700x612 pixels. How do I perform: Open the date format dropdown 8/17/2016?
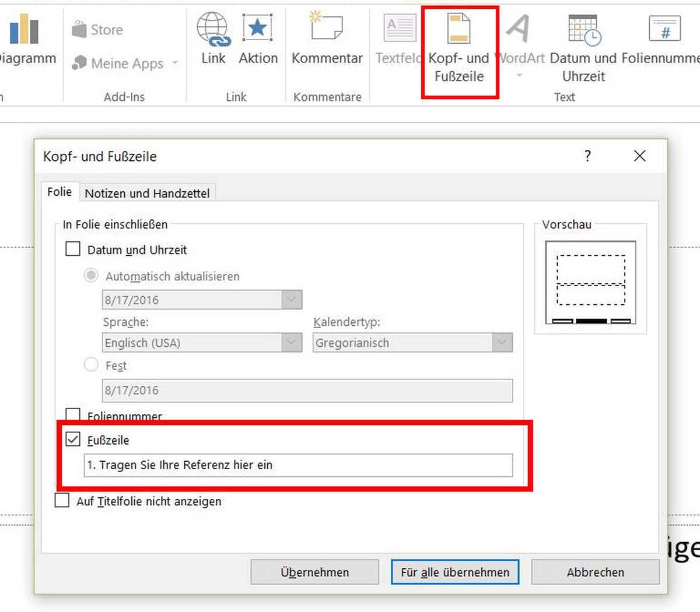click(291, 300)
